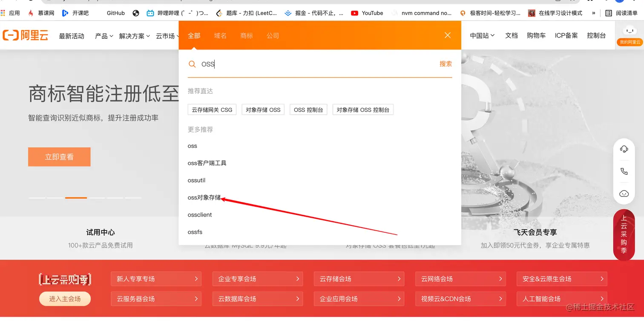Select the 商标 search tab
Image resolution: width=644 pixels, height=321 pixels.
247,35
